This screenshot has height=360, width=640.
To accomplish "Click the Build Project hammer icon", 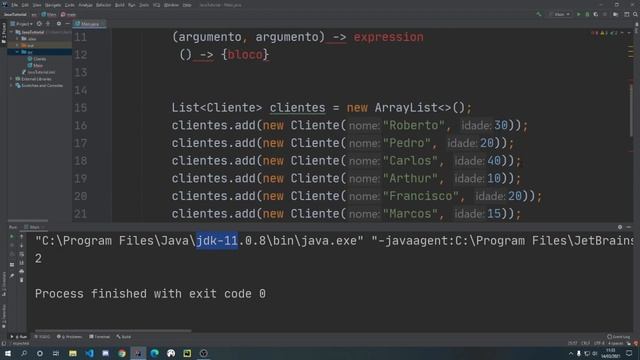I will coord(539,14).
